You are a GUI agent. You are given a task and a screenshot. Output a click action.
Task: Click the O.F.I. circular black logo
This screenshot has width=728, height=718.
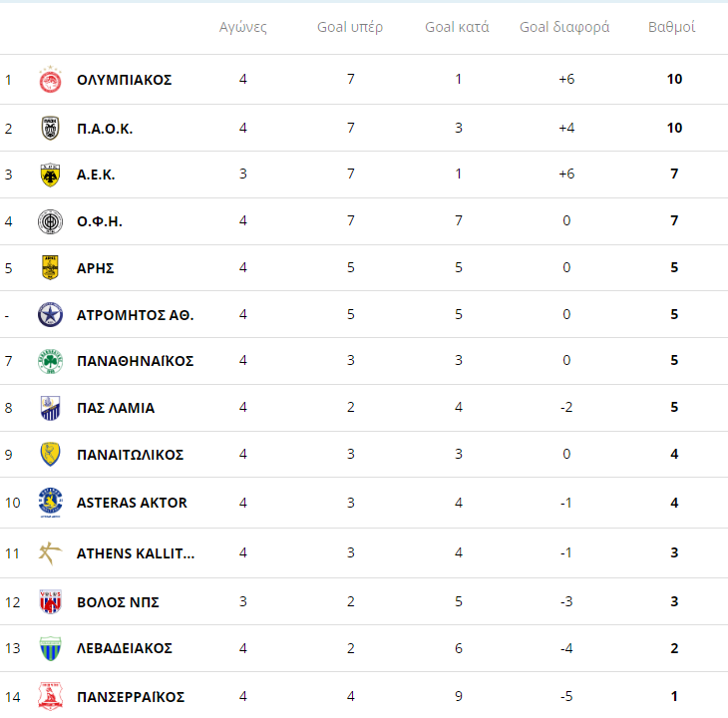click(50, 221)
